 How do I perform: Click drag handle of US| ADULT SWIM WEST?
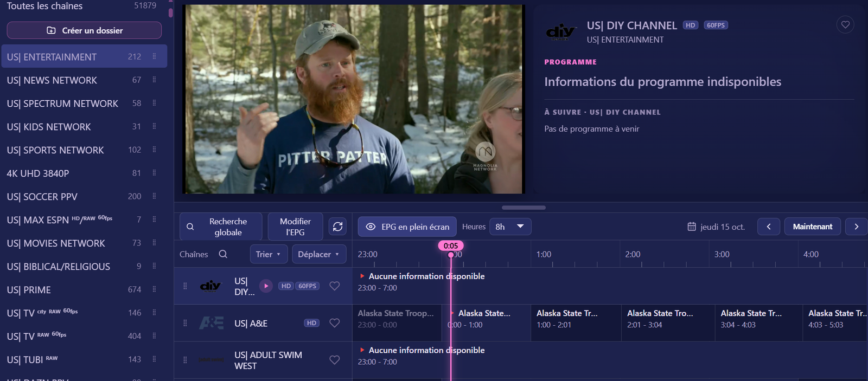coord(185,360)
